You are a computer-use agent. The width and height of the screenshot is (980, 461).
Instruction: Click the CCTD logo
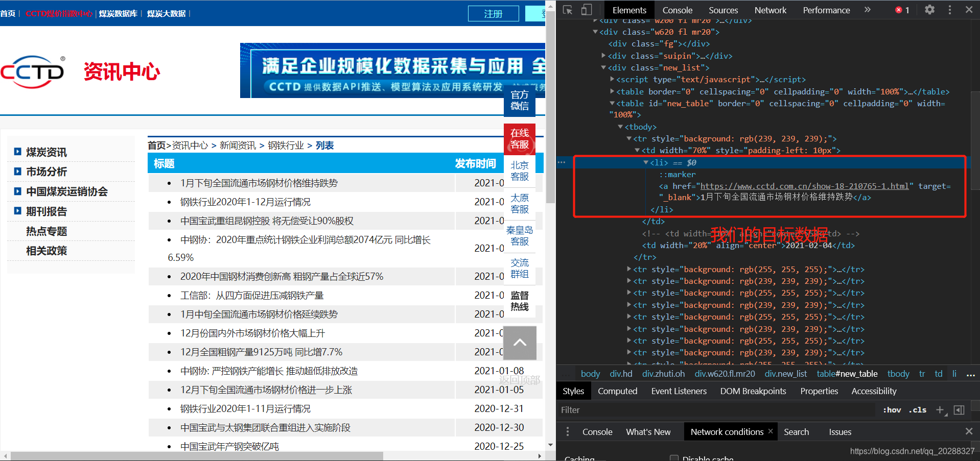[x=33, y=71]
